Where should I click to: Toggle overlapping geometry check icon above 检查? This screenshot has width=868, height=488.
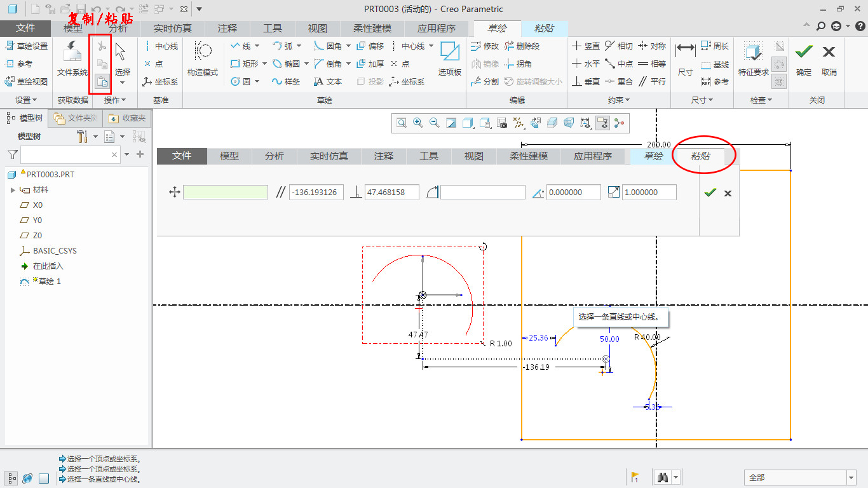click(x=780, y=46)
